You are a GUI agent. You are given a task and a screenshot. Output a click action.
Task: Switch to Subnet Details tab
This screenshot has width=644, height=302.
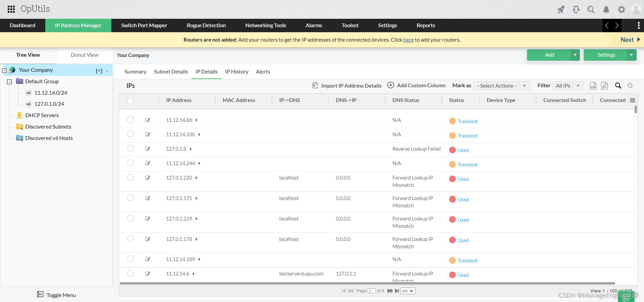(x=171, y=72)
